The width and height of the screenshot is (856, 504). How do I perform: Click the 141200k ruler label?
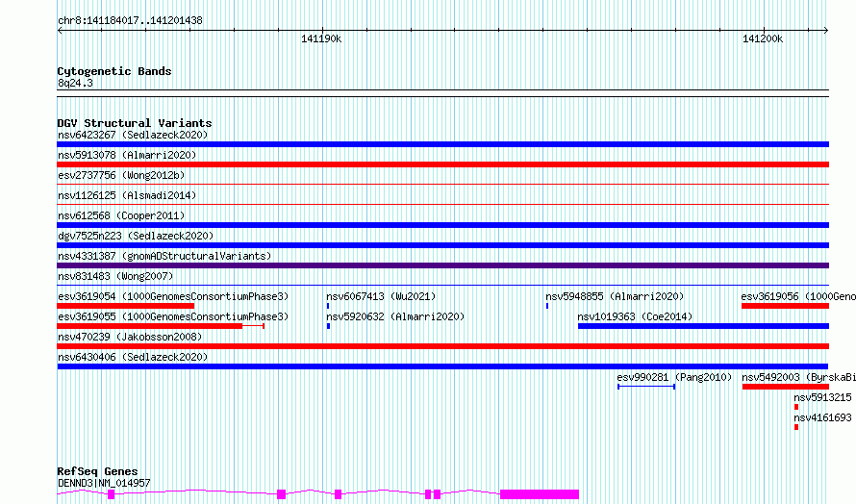[x=763, y=39]
